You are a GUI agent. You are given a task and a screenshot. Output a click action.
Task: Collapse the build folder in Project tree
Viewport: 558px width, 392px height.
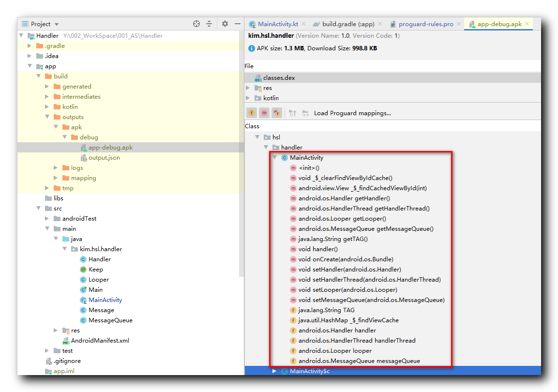click(x=38, y=76)
